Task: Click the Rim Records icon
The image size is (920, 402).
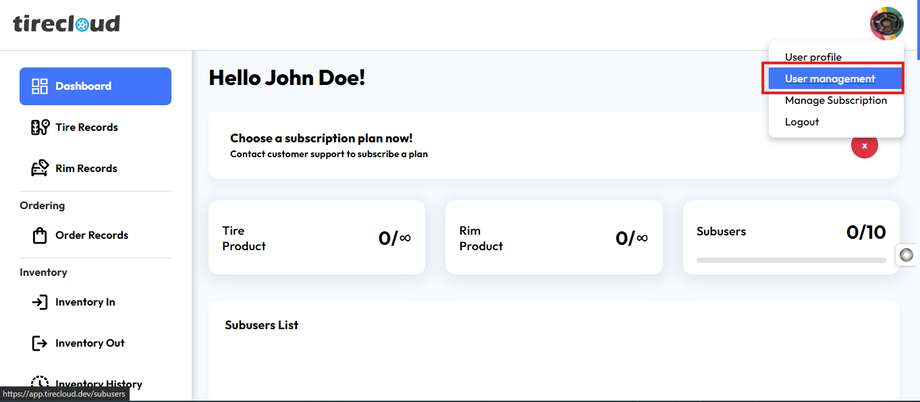Action: pyautogui.click(x=40, y=168)
